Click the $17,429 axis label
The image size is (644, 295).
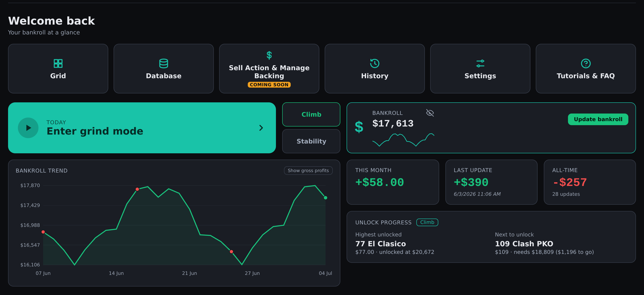pos(30,205)
